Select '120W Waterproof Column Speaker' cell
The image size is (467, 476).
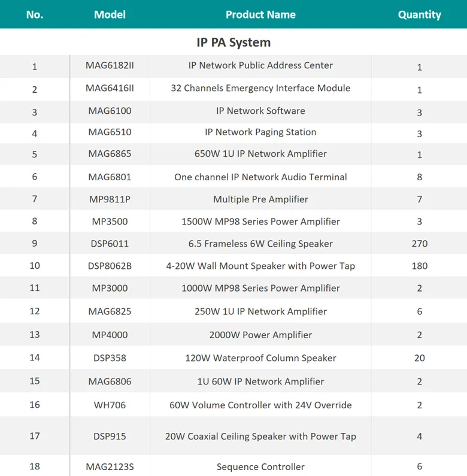pyautogui.click(x=260, y=358)
